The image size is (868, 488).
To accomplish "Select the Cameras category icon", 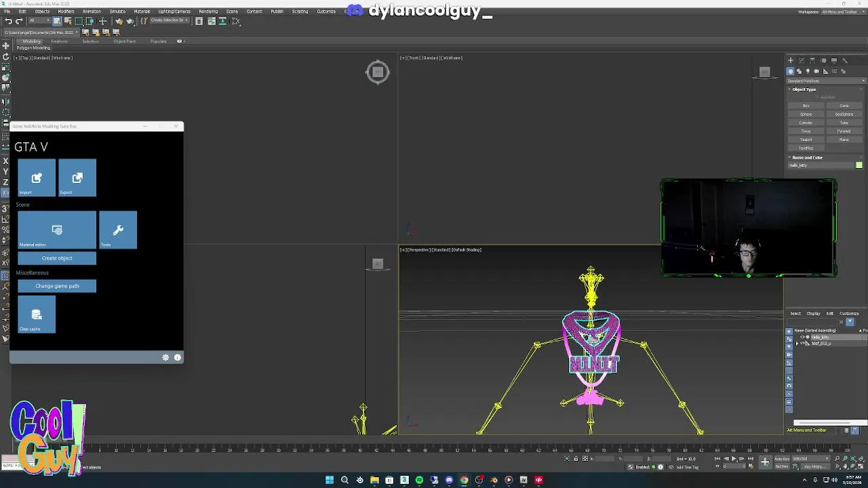I will point(816,71).
